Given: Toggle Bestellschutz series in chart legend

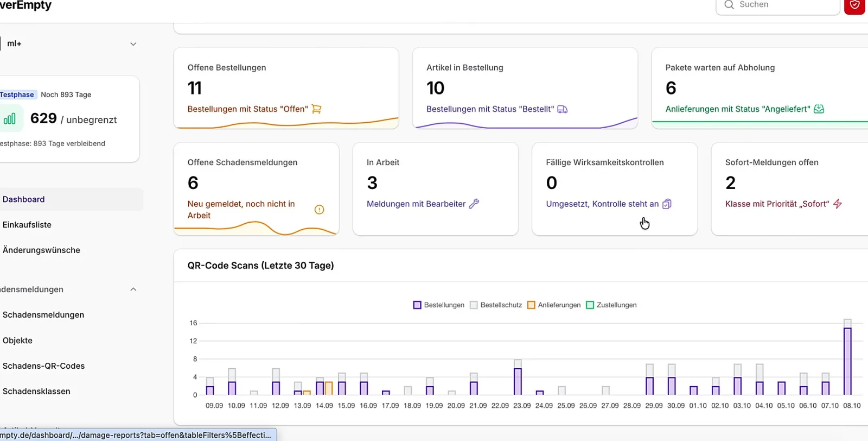Looking at the screenshot, I should (496, 305).
